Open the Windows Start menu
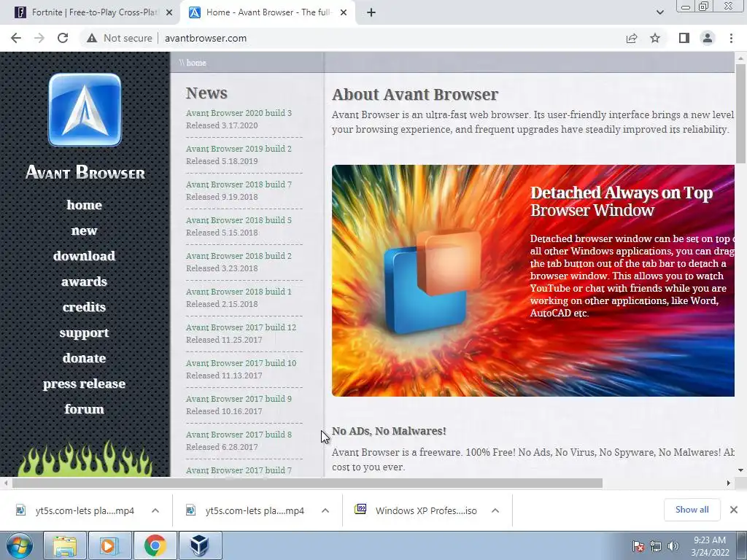 [x=20, y=545]
